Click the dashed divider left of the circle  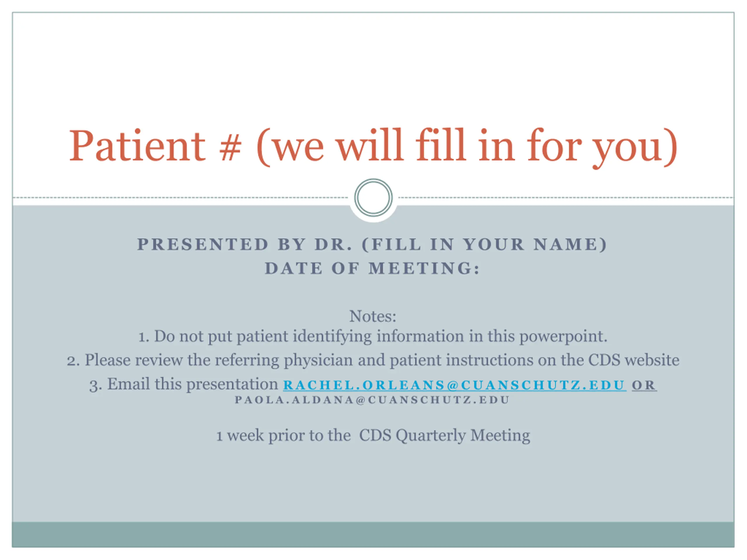[179, 197]
